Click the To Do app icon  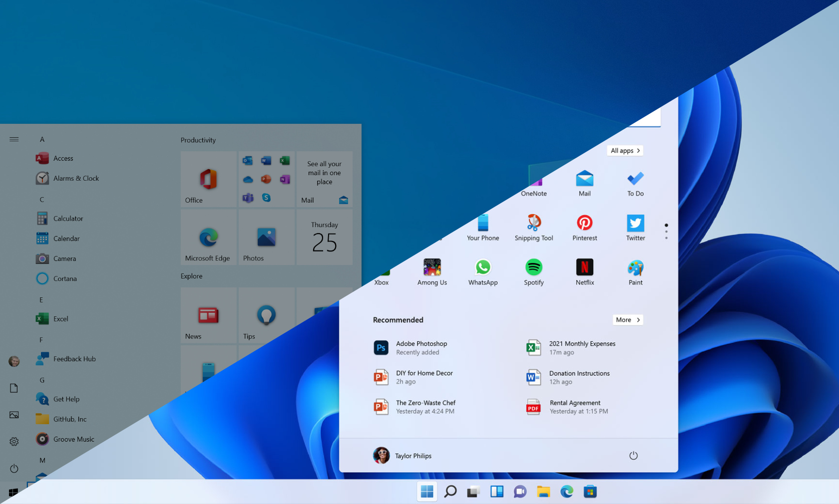pos(635,179)
